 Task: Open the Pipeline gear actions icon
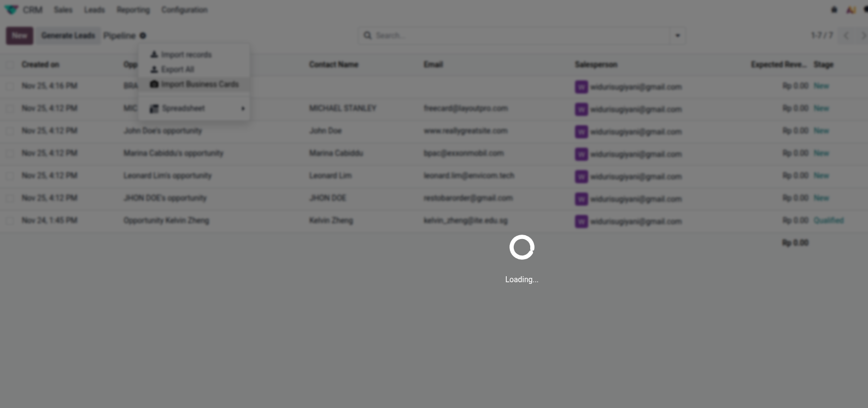(x=143, y=36)
